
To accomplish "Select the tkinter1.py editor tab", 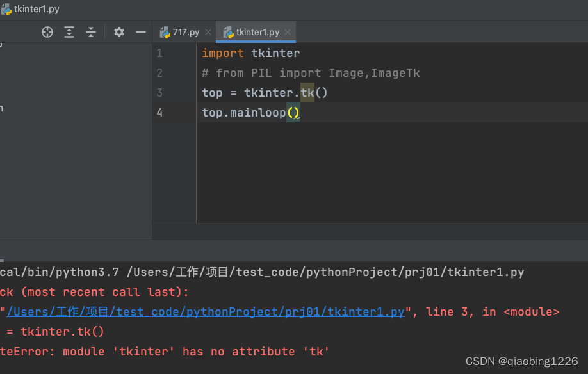I will coord(256,31).
